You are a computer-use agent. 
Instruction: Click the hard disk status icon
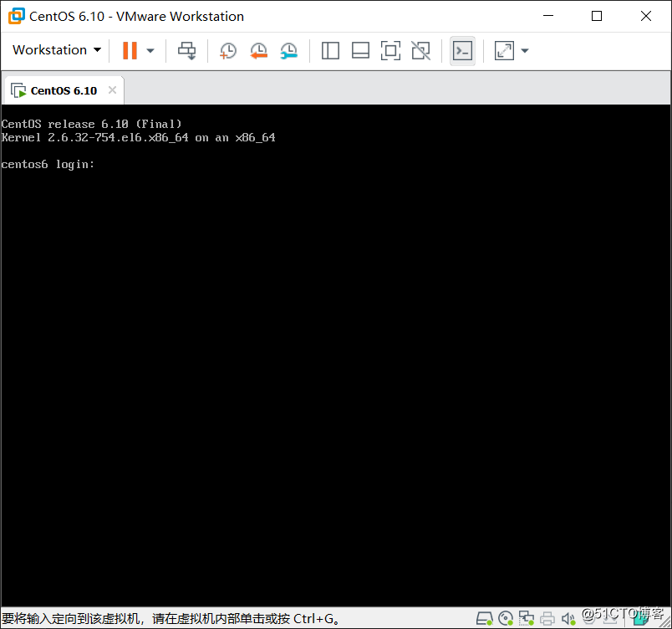tap(484, 618)
